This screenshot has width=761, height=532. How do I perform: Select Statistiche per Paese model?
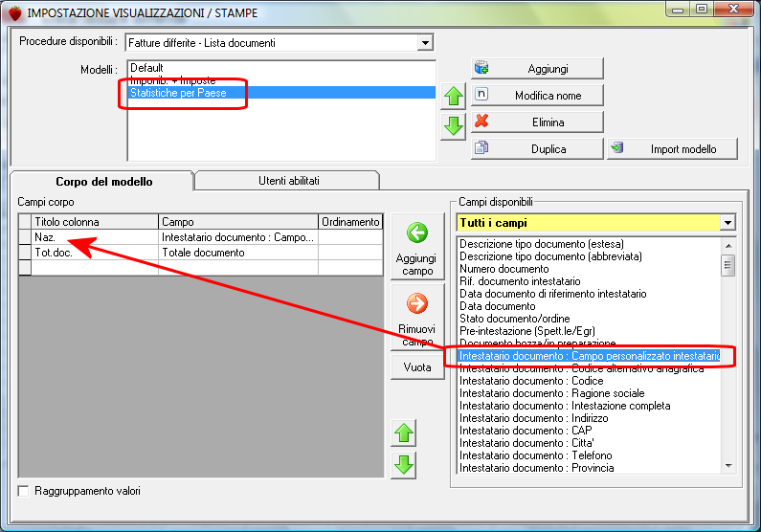[281, 93]
